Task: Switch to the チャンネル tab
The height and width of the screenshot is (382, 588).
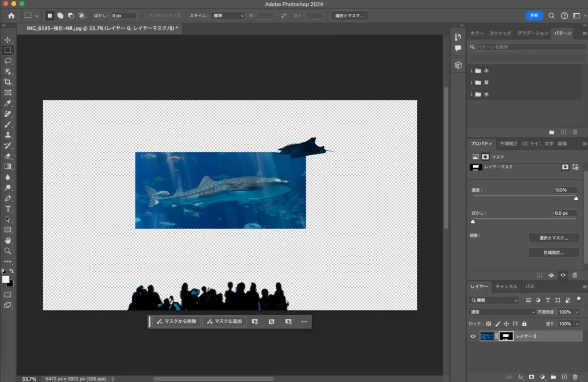Action: [506, 286]
